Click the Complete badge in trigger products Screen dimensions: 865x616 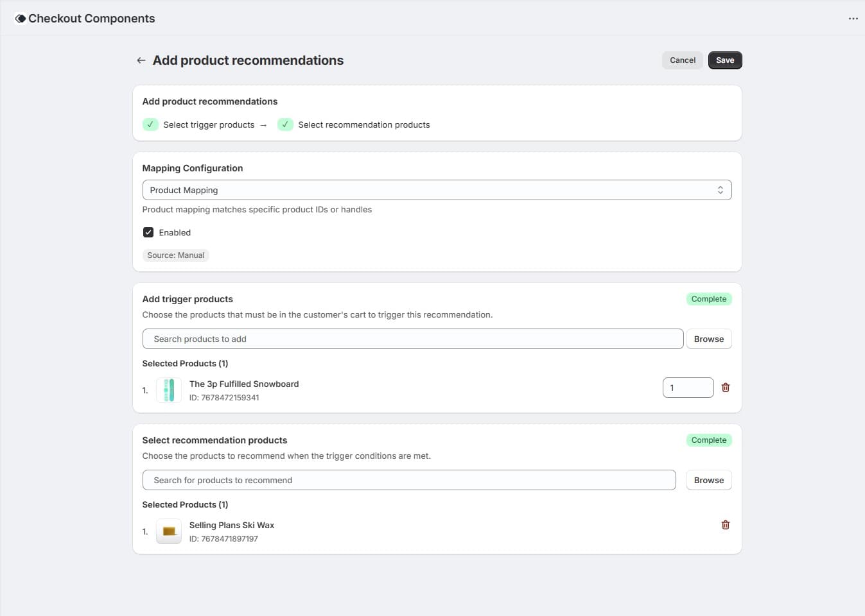tap(709, 299)
